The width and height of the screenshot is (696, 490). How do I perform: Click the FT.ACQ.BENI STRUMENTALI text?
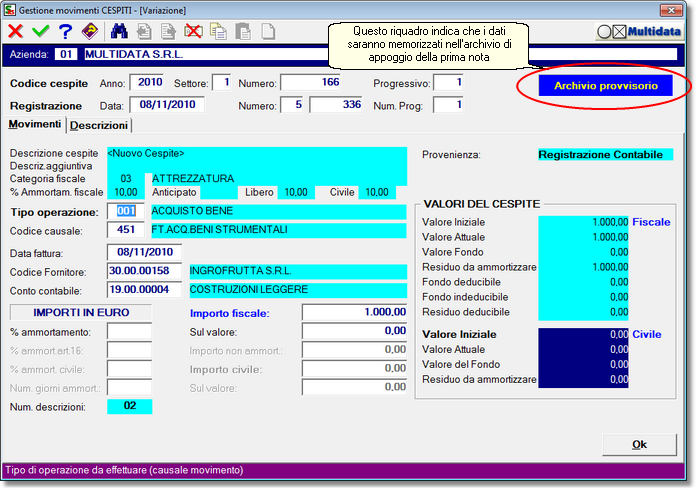(219, 229)
